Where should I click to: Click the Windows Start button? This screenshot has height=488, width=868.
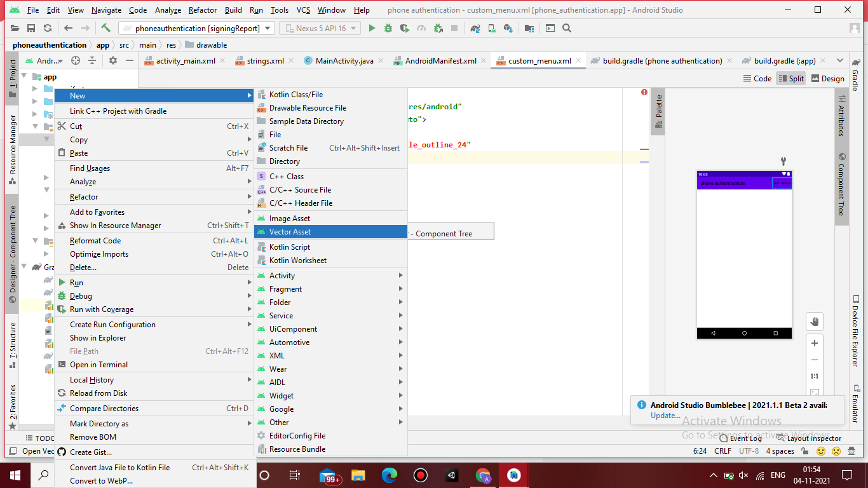[15, 475]
